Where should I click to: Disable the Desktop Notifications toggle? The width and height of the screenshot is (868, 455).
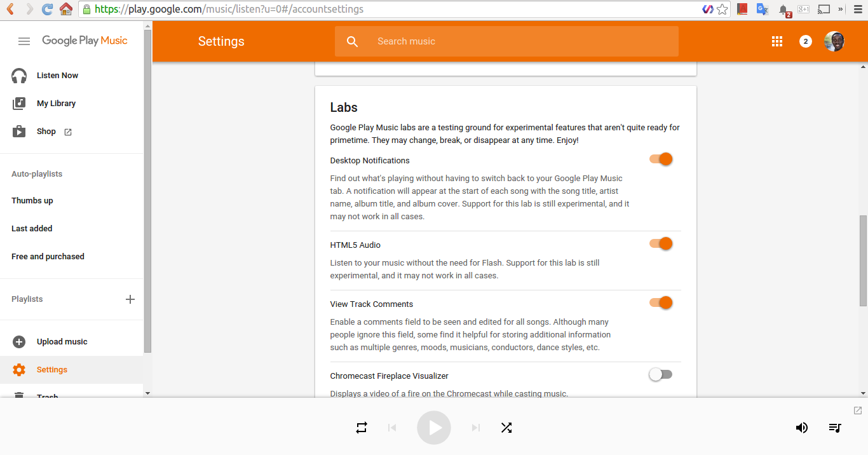[x=661, y=160]
